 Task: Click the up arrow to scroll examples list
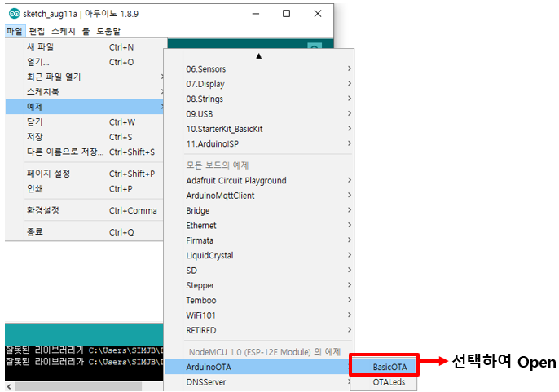pyautogui.click(x=259, y=56)
